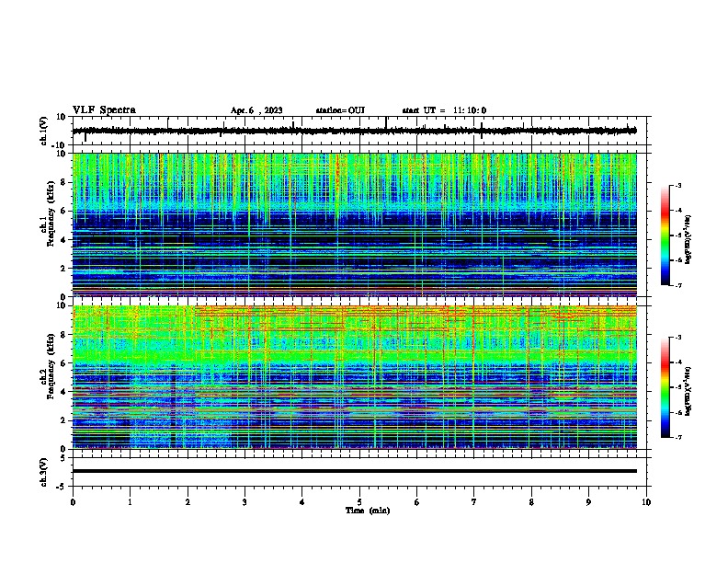The height and width of the screenshot is (563, 728).
Task: Click the ch.2 spectrogram color bar
Action: (x=665, y=387)
